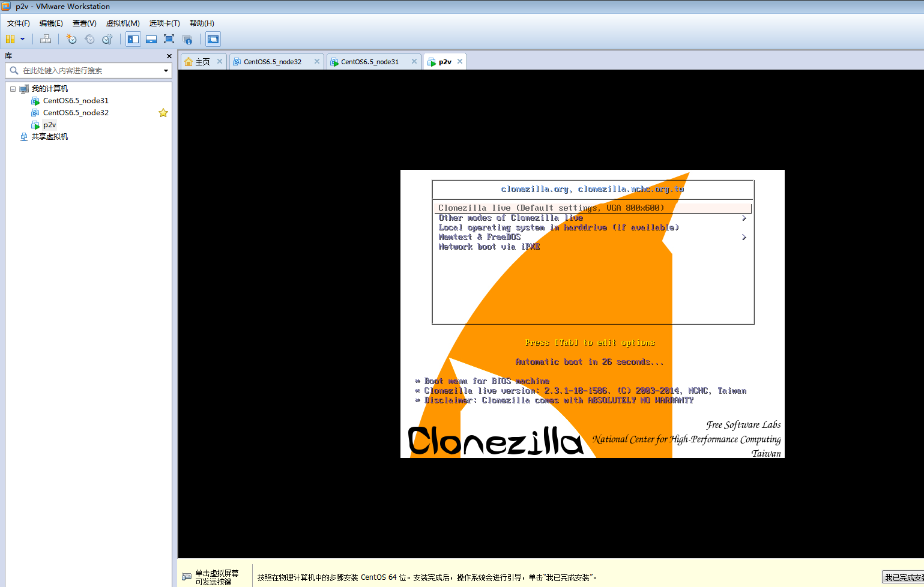Image resolution: width=924 pixels, height=587 pixels.
Task: Open the library search dropdown arrow
Action: tap(166, 71)
